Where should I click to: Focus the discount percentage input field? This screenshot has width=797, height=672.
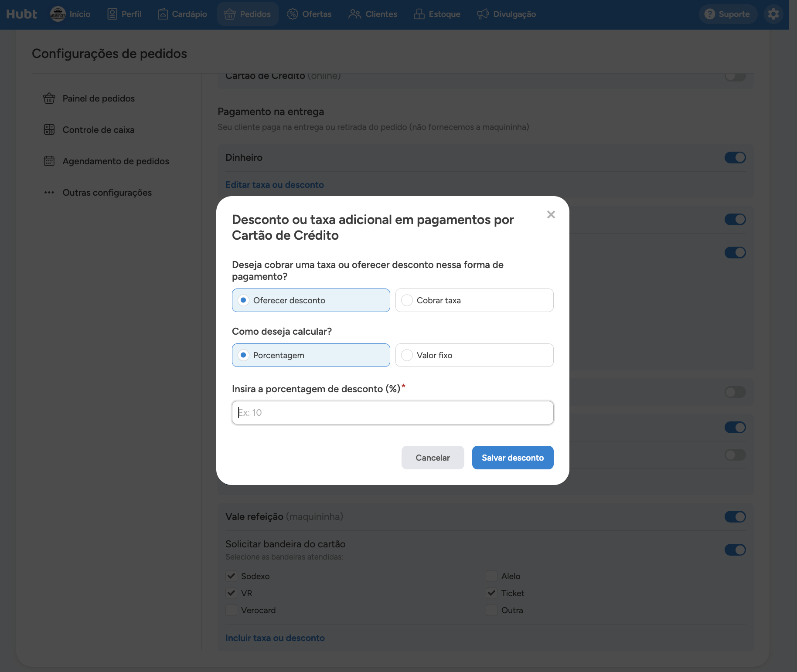[393, 413]
